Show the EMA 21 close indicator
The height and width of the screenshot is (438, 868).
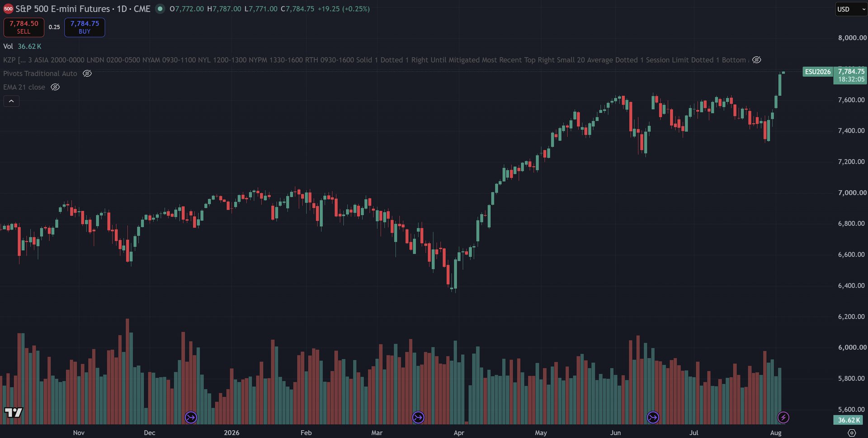55,87
